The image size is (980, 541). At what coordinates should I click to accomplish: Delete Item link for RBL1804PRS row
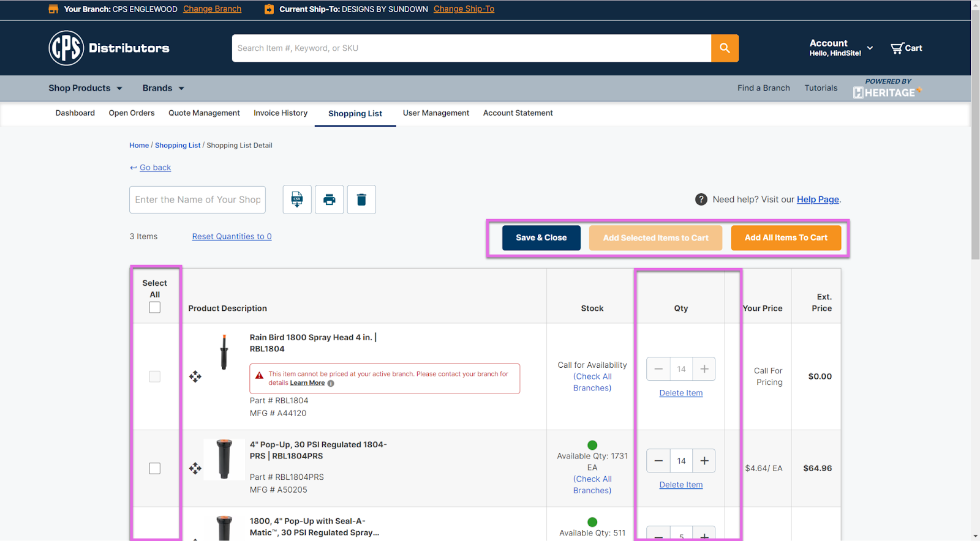click(681, 485)
